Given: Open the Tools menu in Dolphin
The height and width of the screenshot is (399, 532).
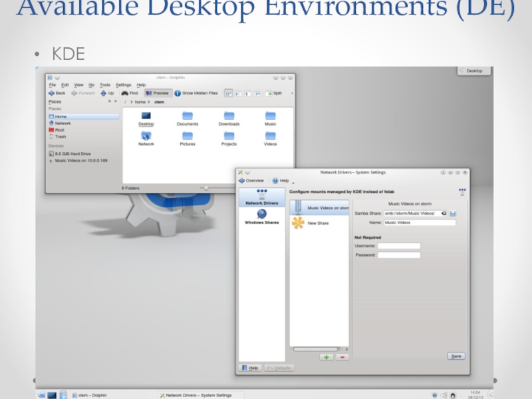Looking at the screenshot, I should 105,85.
